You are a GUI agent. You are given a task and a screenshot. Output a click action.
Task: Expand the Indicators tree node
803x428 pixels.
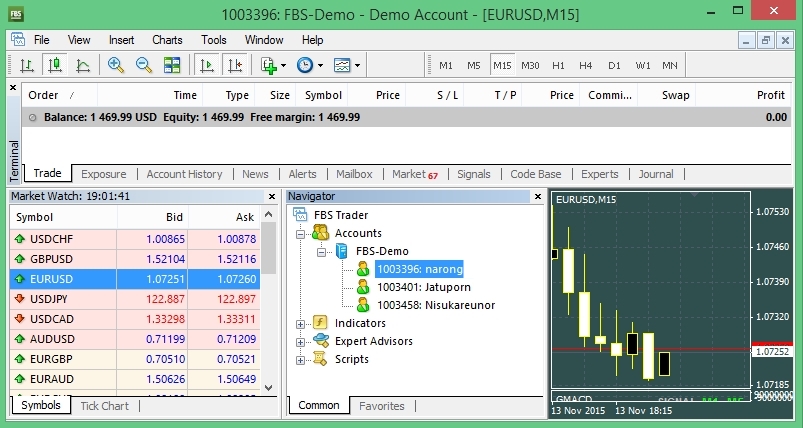[301, 324]
